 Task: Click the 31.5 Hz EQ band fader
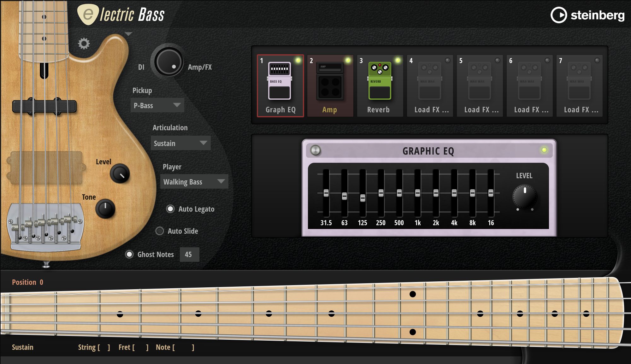pos(326,193)
